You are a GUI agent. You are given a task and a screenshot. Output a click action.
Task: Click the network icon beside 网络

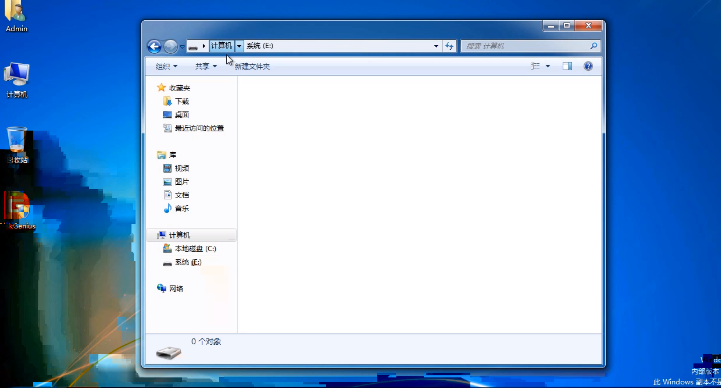click(161, 288)
